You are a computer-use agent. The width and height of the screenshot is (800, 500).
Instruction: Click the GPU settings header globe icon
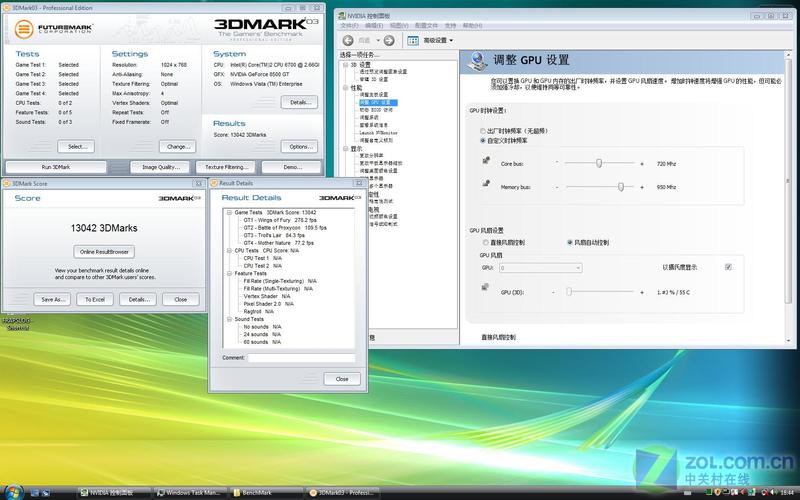tap(478, 60)
